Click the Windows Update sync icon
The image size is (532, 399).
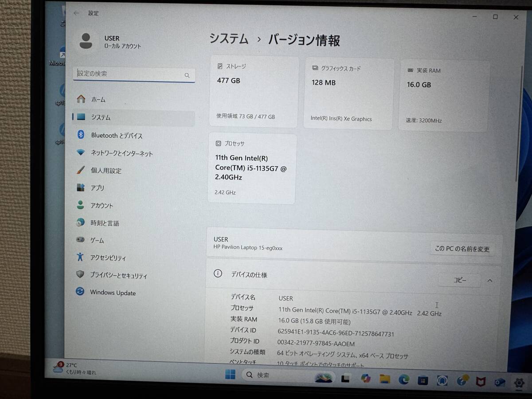pos(80,292)
